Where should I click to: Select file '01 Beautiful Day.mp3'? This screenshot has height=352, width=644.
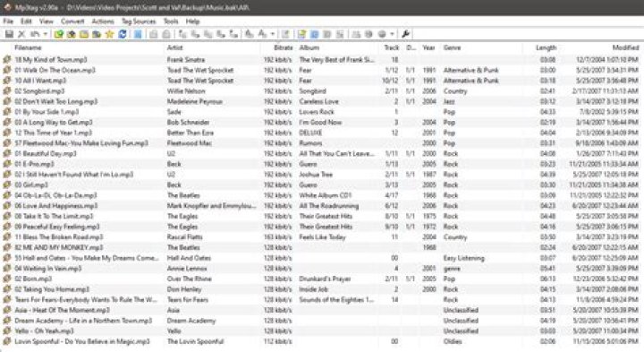[x=46, y=153]
